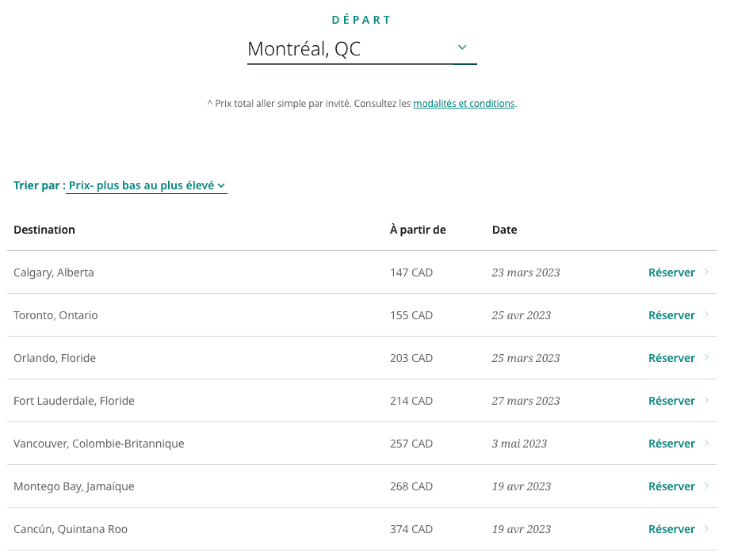734x560 pixels.
Task: Open the Trier par sort dropdown
Action: pyautogui.click(x=147, y=185)
